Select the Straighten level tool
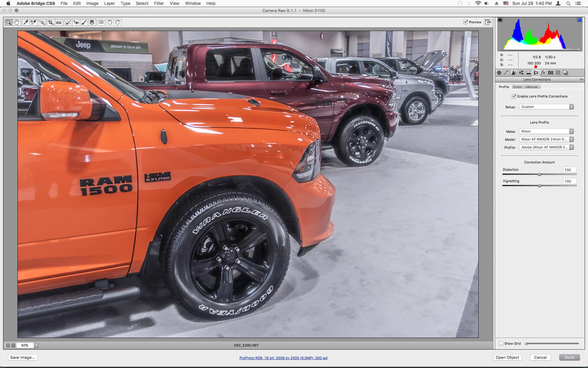Screen dimensions: 588x368 point(59,22)
